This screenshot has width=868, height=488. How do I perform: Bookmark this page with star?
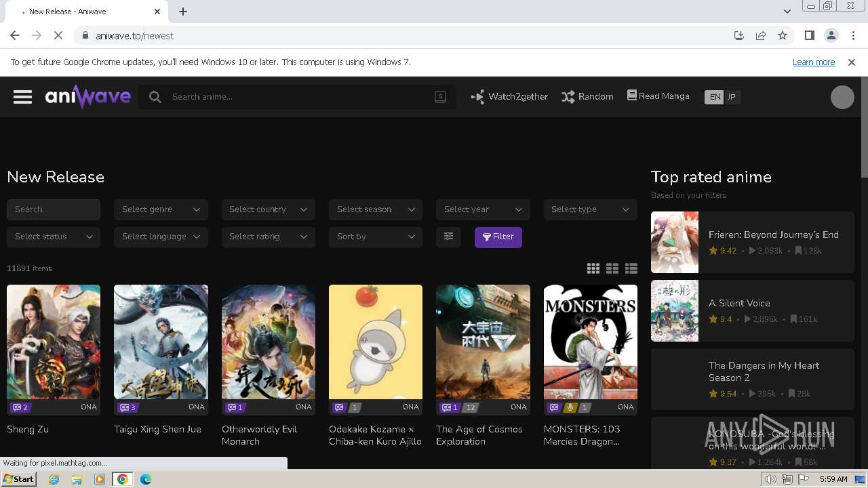[x=783, y=36]
